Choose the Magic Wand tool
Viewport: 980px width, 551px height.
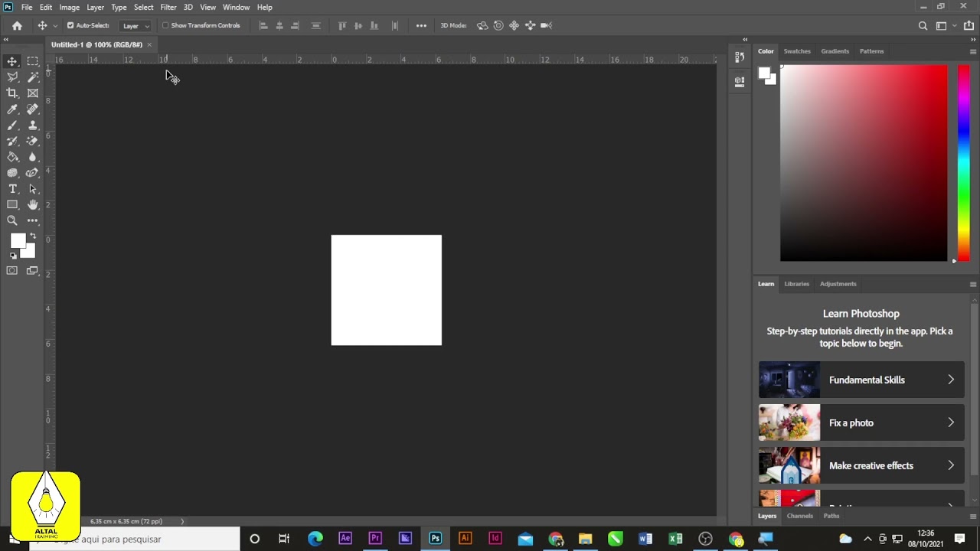tap(32, 77)
